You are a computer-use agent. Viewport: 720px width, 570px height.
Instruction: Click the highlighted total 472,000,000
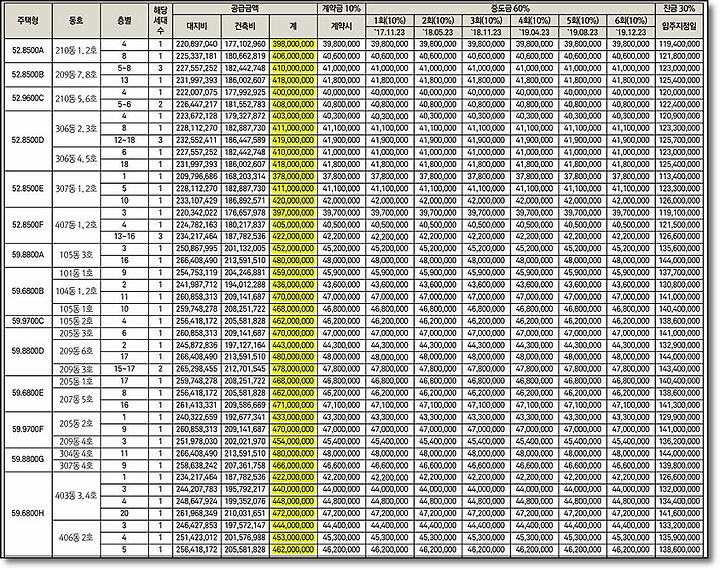[293, 513]
